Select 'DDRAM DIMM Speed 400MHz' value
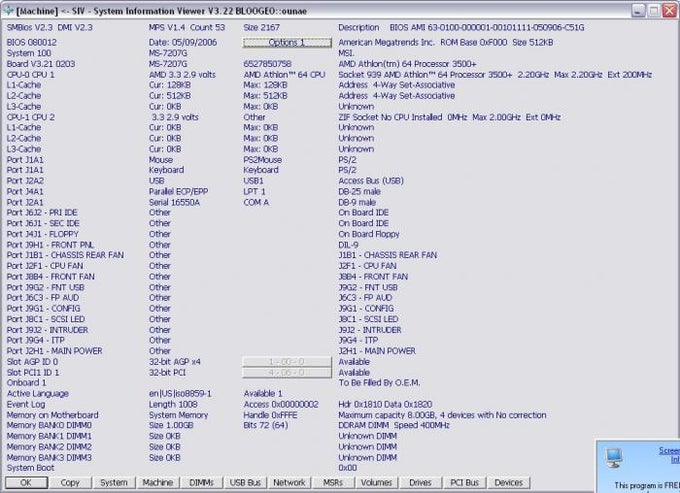Image resolution: width=680 pixels, height=493 pixels. click(394, 425)
